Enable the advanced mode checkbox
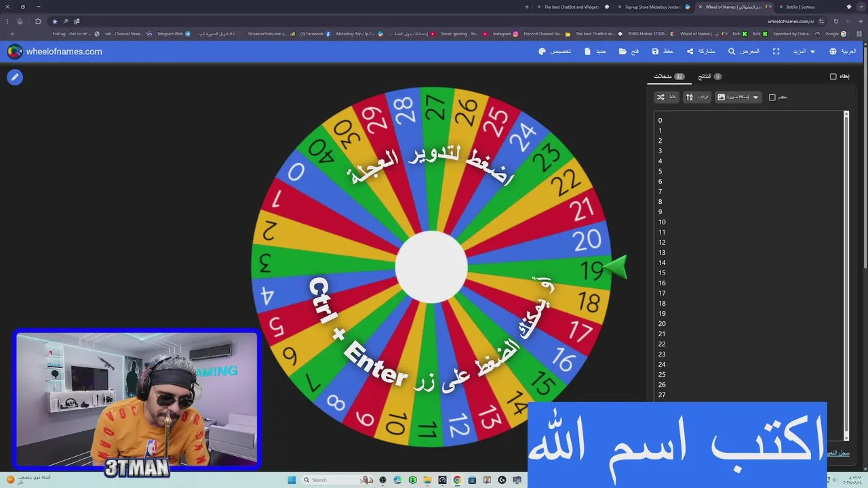 pyautogui.click(x=772, y=98)
